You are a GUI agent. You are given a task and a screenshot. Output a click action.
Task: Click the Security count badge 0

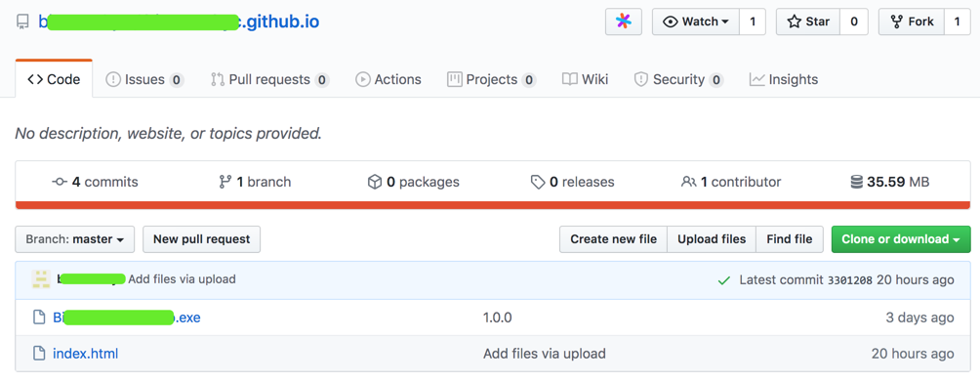point(716,80)
